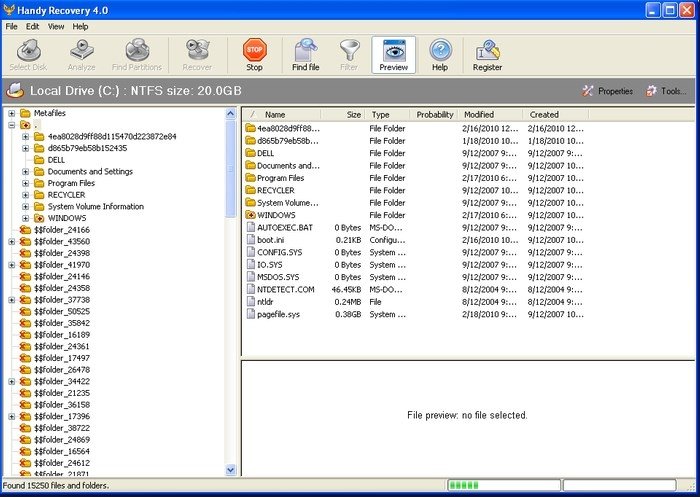This screenshot has width=700, height=497.
Task: Click the WINDOWS folder icon in file list
Action: [x=250, y=215]
